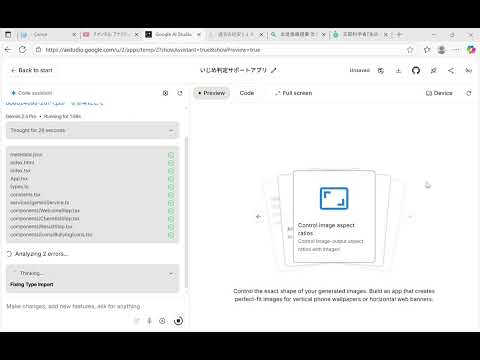Edit the app name with pencil icon
This screenshot has width=480, height=360.
click(x=274, y=70)
